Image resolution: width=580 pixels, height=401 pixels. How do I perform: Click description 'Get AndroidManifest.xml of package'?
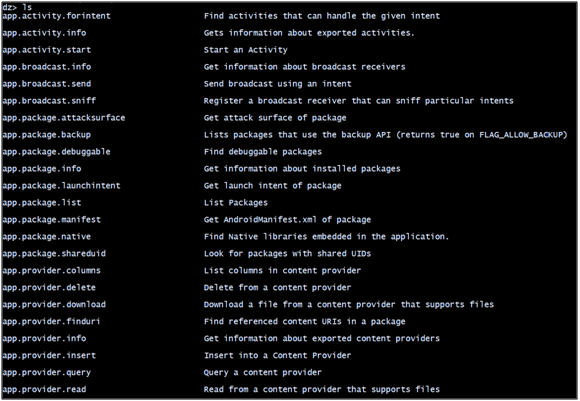287,220
